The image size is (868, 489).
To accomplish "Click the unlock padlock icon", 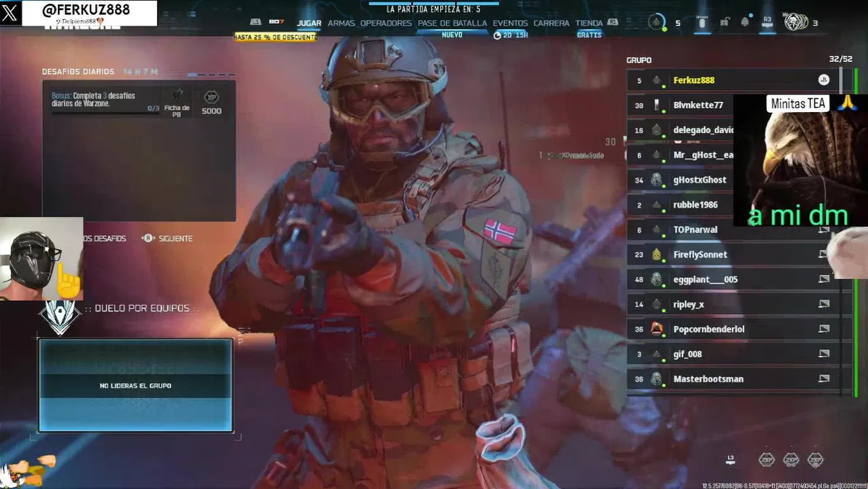I will (725, 22).
